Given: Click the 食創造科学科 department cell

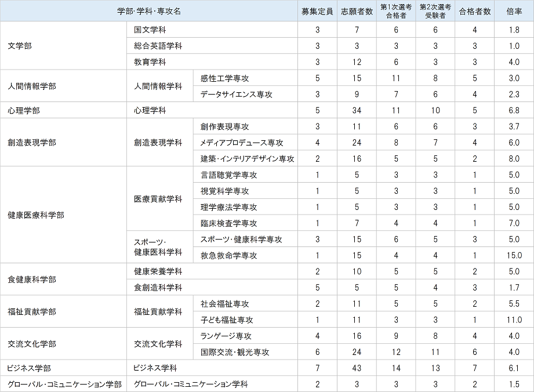Looking at the screenshot, I should point(158,287).
